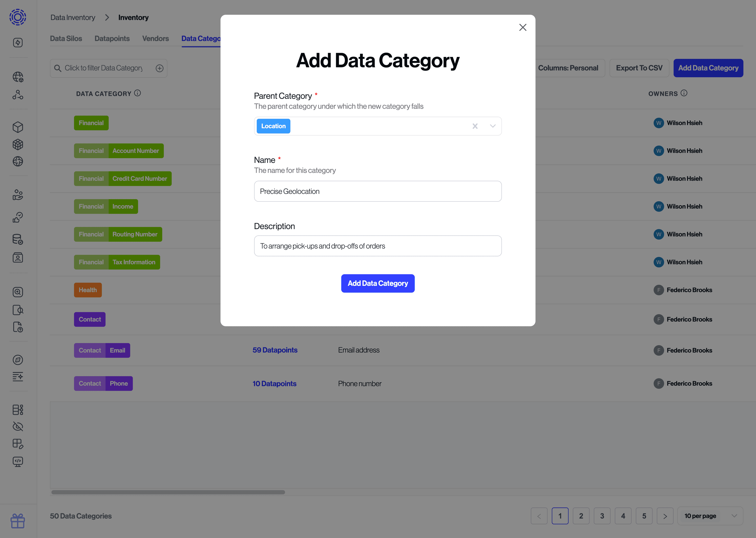Click the network nodes sidebar icon
The width and height of the screenshot is (756, 538).
click(x=18, y=95)
